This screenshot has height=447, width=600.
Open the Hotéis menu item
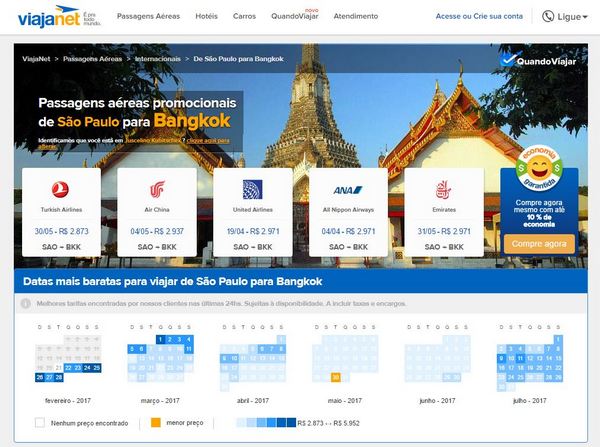click(x=206, y=16)
